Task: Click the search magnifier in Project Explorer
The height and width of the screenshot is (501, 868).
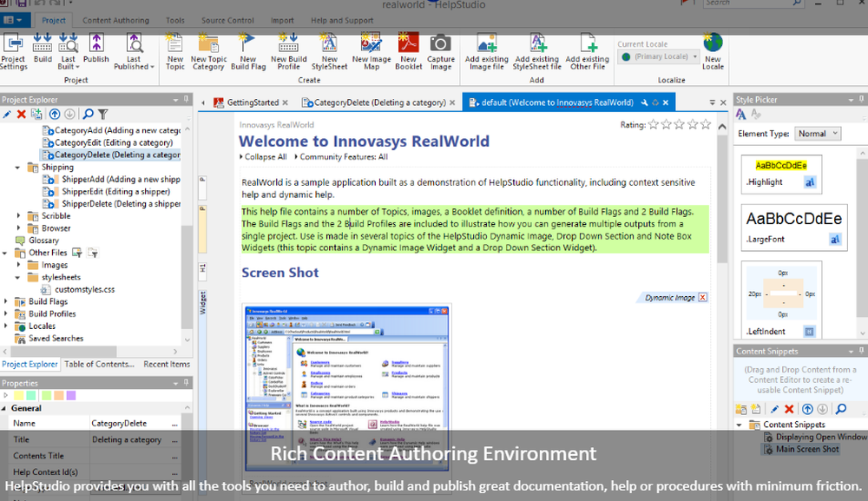Action: click(x=88, y=114)
